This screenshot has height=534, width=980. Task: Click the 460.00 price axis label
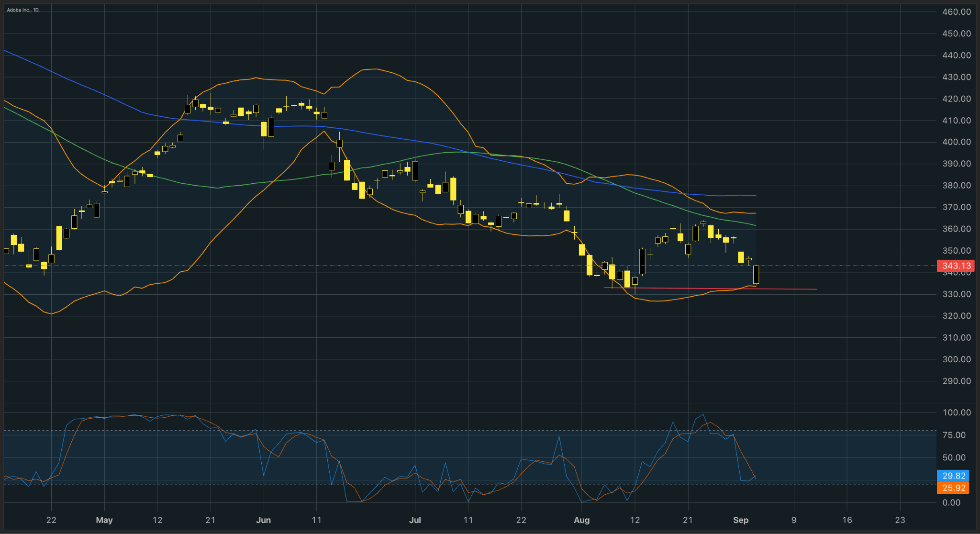957,12
